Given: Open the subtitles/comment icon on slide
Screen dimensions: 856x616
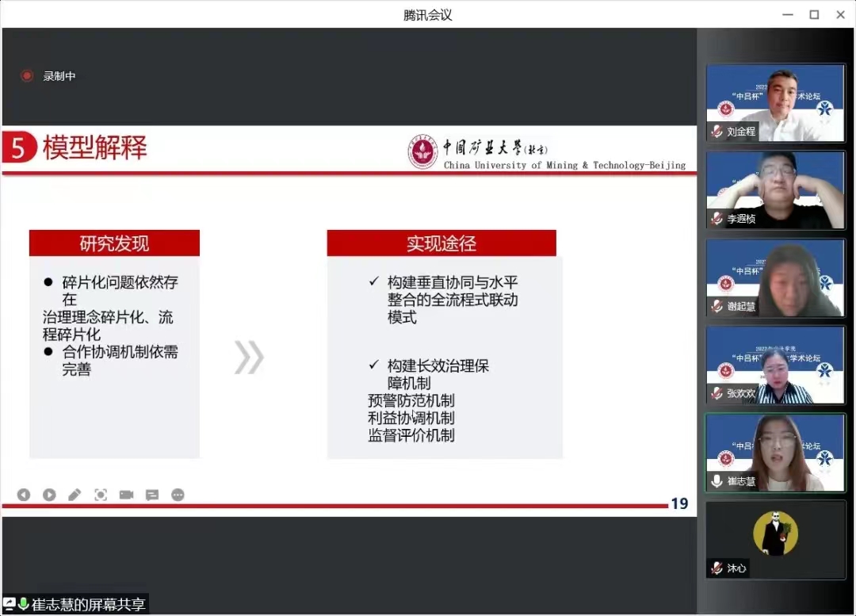Looking at the screenshot, I should tap(152, 495).
